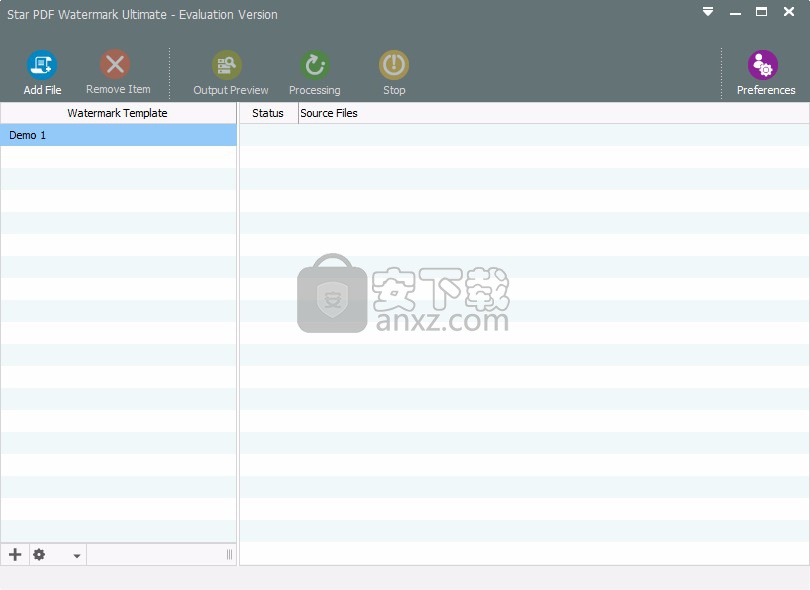Click the Status column header
The width and height of the screenshot is (810, 590).
[x=268, y=113]
